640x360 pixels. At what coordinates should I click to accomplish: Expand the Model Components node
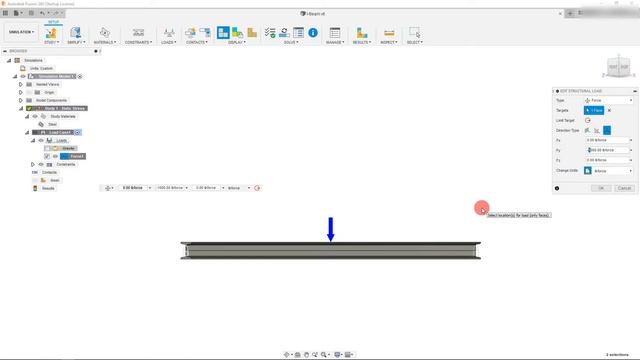point(21,100)
